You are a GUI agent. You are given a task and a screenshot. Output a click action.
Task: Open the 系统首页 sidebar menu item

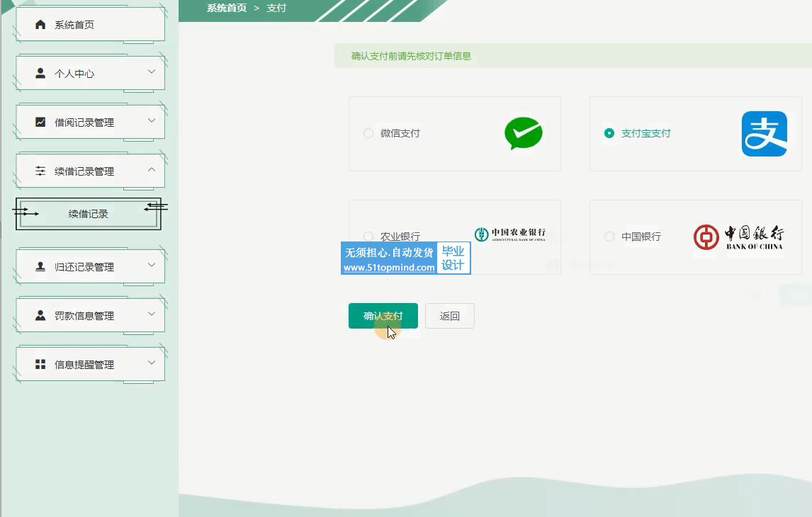tap(91, 24)
